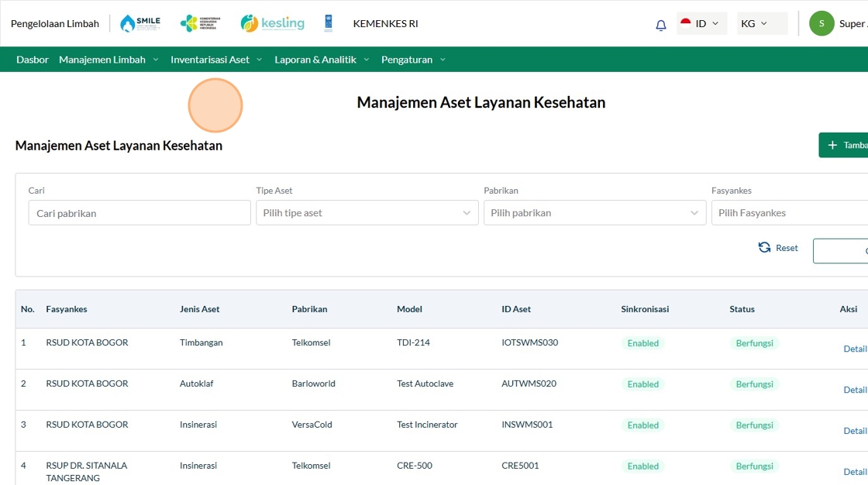Screen dimensions: 868x485
Task: Click the Kesling logo
Action: click(272, 23)
